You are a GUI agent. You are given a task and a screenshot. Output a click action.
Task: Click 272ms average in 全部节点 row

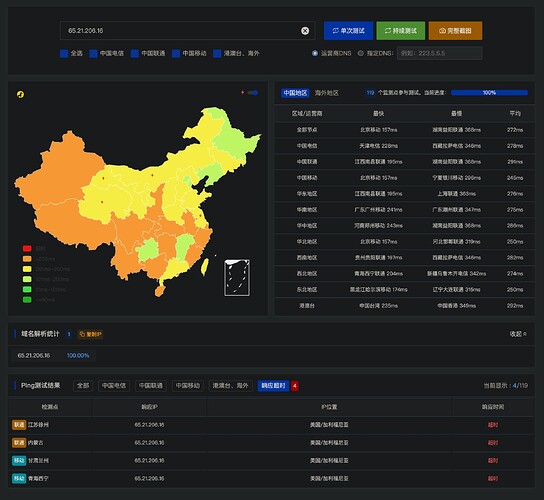click(515, 130)
